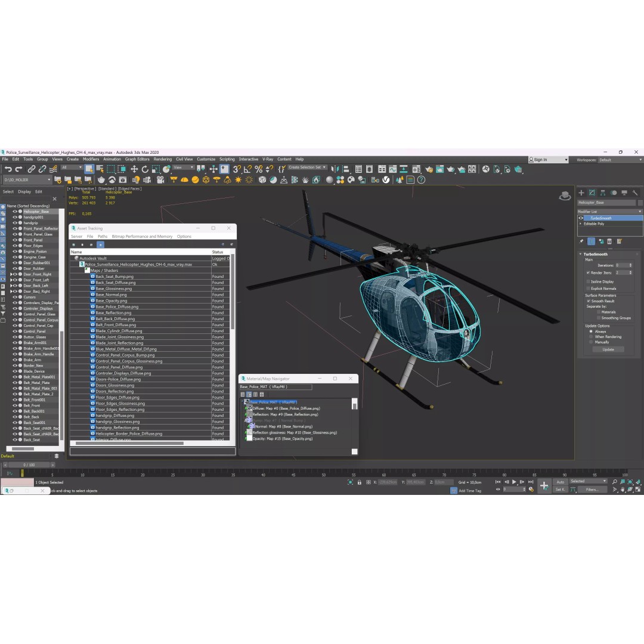The height and width of the screenshot is (644, 644).
Task: Click the Undo arrow in the main toolbar
Action: 8,169
